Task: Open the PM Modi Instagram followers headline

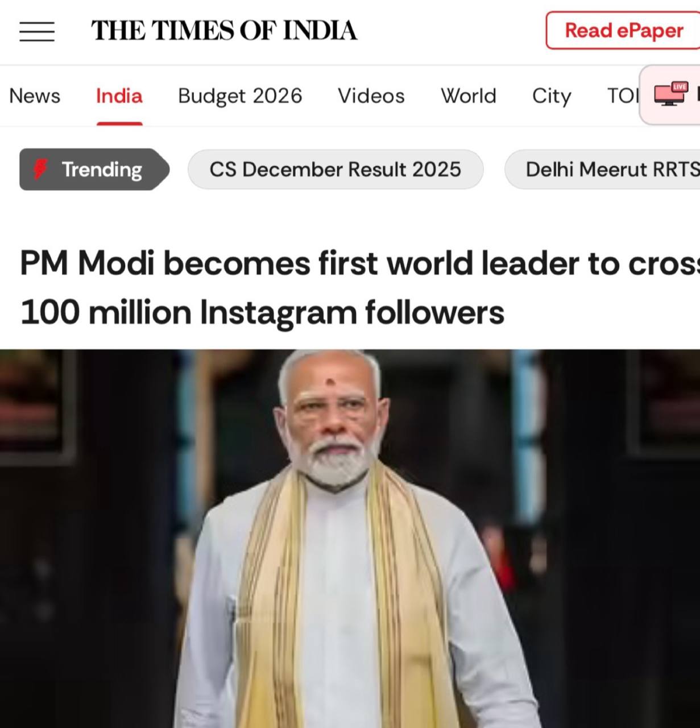Action: coord(359,264)
